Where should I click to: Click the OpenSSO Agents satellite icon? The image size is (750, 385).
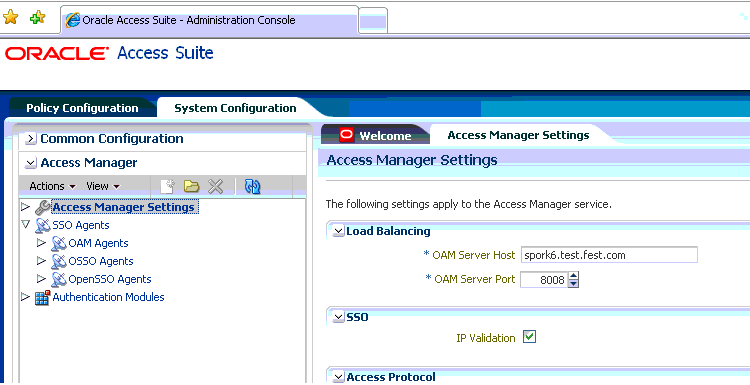click(58, 279)
